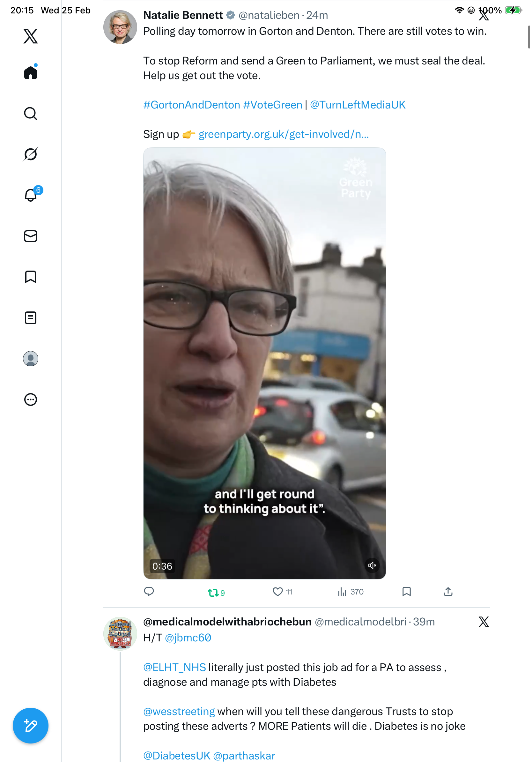
Task: Open the Home feed icon
Action: [x=31, y=72]
